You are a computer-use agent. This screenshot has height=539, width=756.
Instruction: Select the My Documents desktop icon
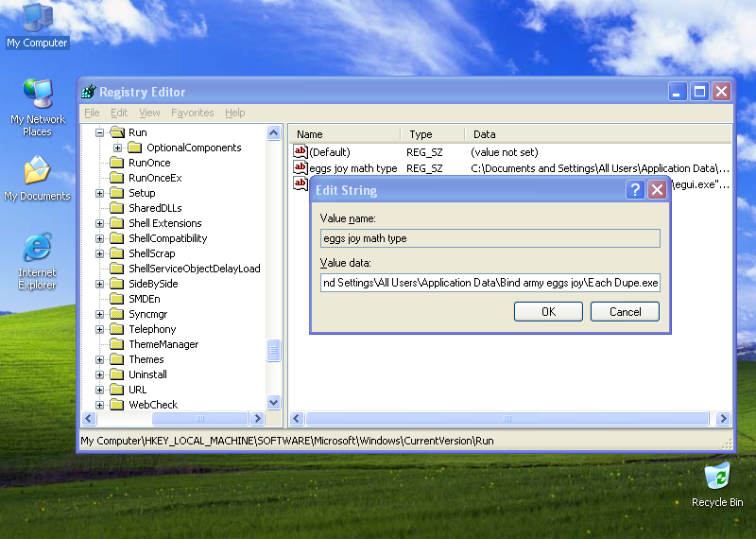pos(38,179)
